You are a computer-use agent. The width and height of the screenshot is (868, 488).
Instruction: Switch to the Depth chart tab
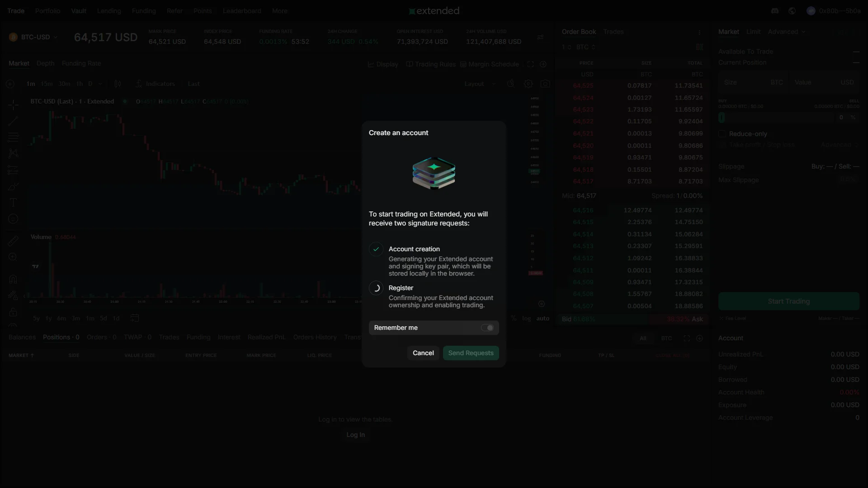coord(46,64)
